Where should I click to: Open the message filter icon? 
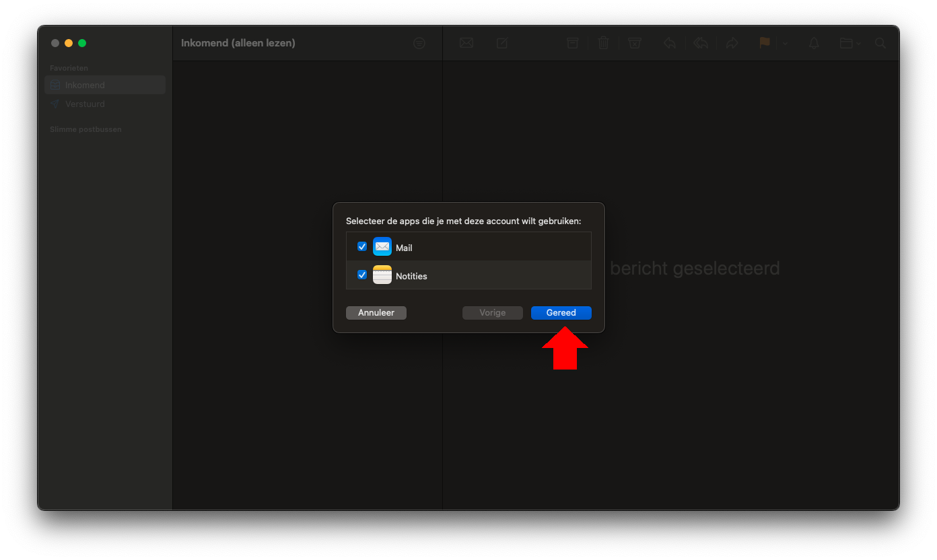point(419,42)
